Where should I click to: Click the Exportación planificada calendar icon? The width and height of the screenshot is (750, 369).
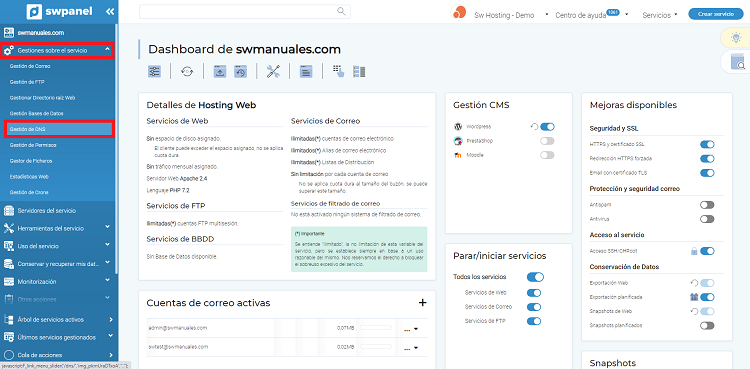[694, 297]
